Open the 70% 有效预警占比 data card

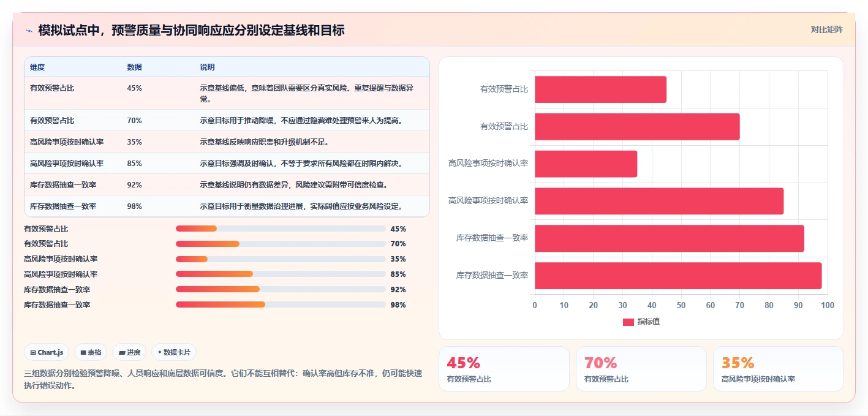(641, 369)
